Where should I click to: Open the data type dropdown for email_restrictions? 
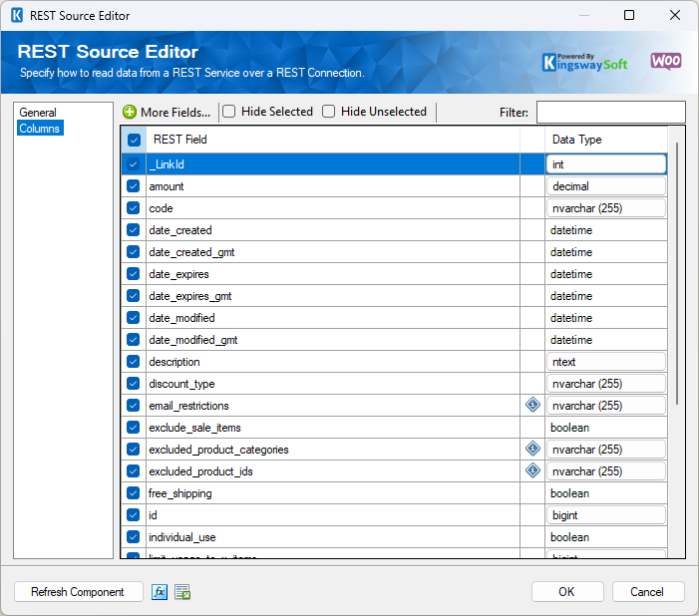606,405
